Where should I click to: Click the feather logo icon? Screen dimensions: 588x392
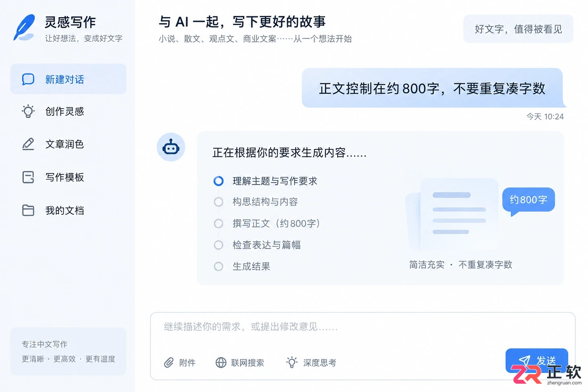(x=24, y=27)
